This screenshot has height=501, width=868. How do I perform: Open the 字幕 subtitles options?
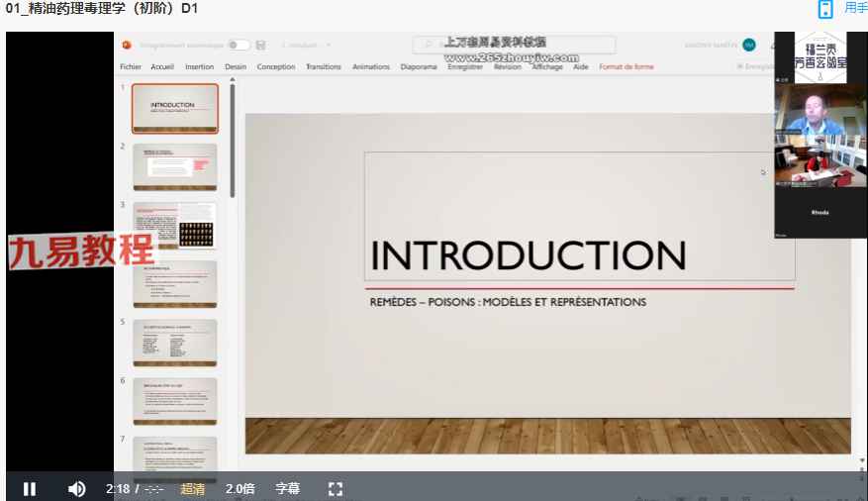[x=287, y=488]
